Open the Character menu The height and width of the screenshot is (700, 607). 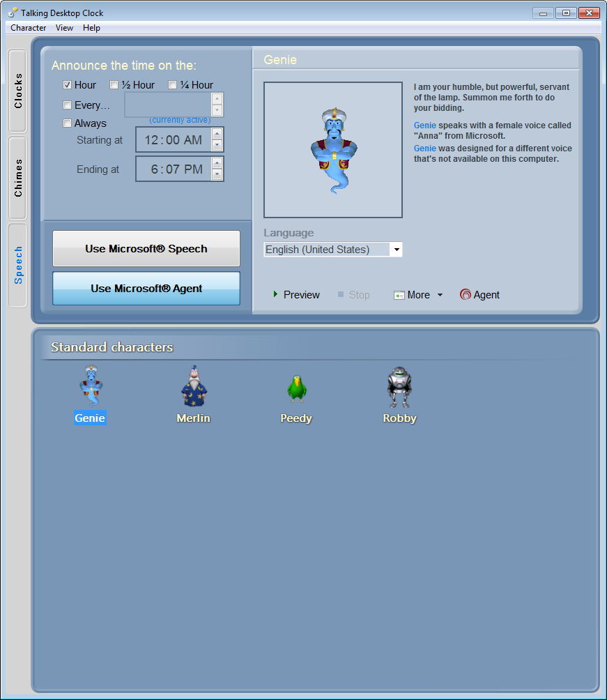coord(28,28)
